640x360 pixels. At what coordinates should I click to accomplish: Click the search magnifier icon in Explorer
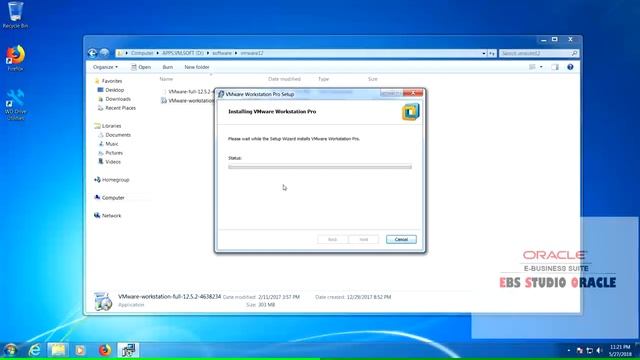click(x=574, y=53)
